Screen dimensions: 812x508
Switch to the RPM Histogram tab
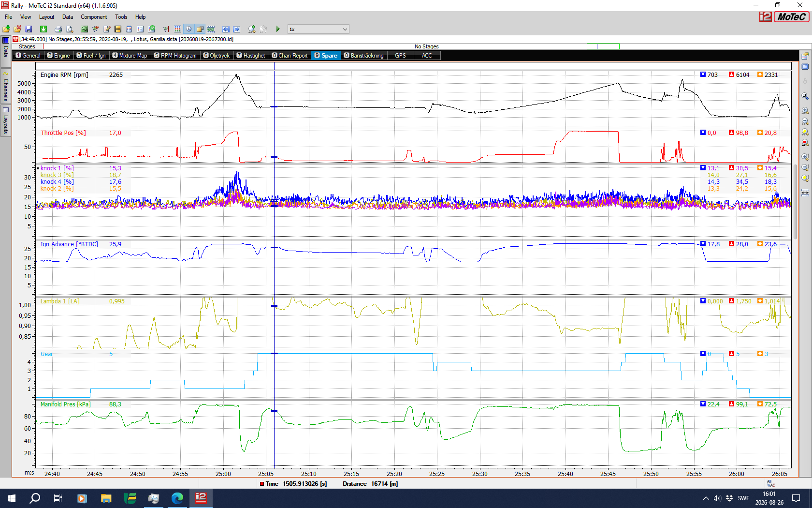(175, 56)
